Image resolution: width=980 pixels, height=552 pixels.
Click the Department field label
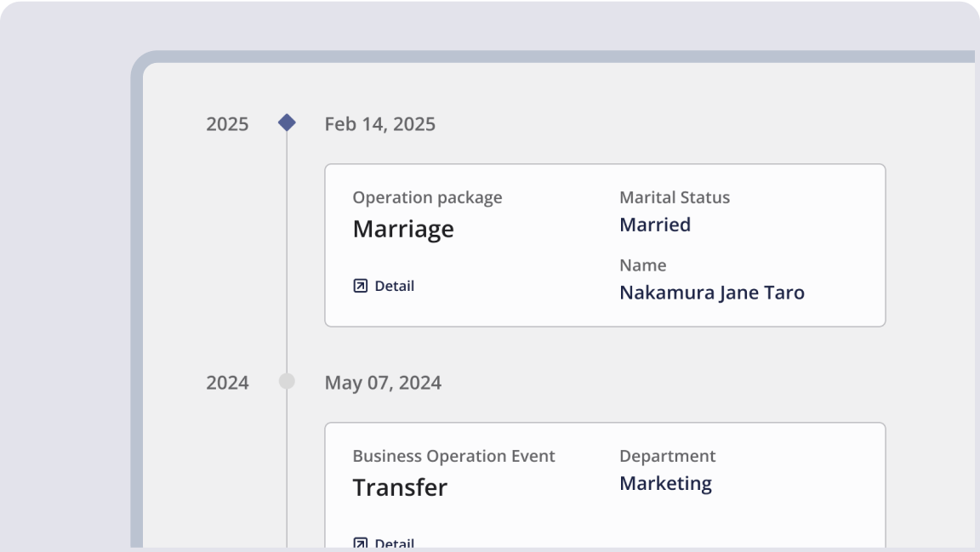(x=667, y=456)
